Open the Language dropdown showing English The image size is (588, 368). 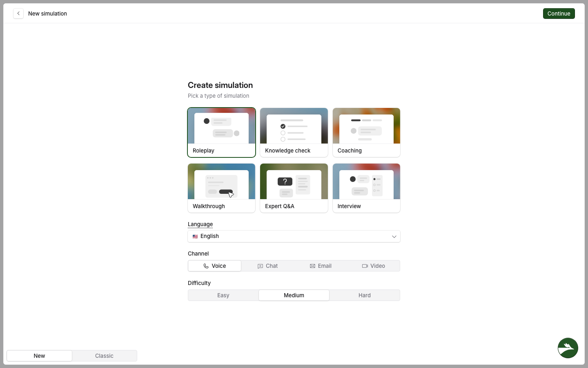(x=294, y=236)
